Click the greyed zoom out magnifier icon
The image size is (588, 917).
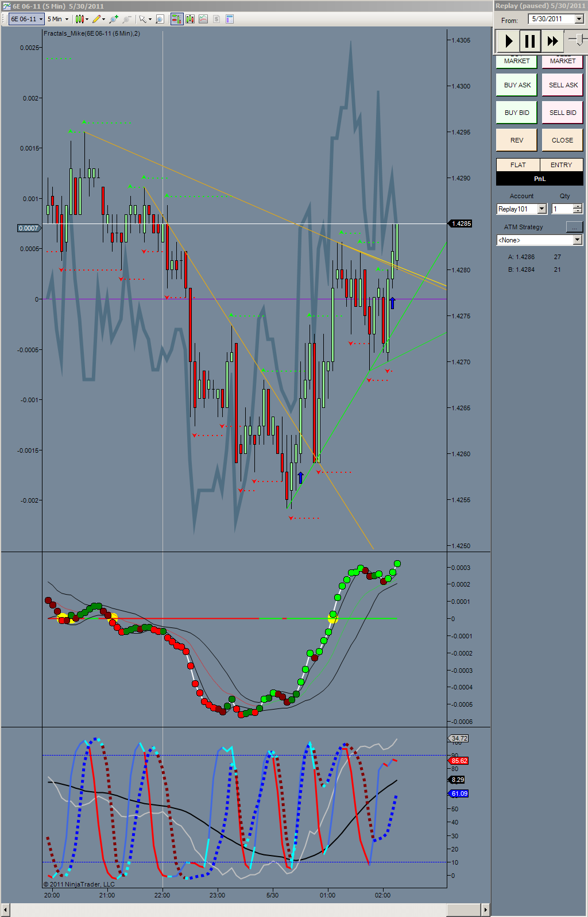126,19
